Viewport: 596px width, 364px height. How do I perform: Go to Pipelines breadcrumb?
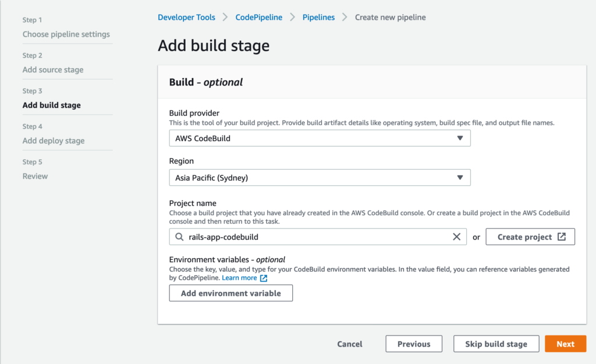tap(318, 17)
